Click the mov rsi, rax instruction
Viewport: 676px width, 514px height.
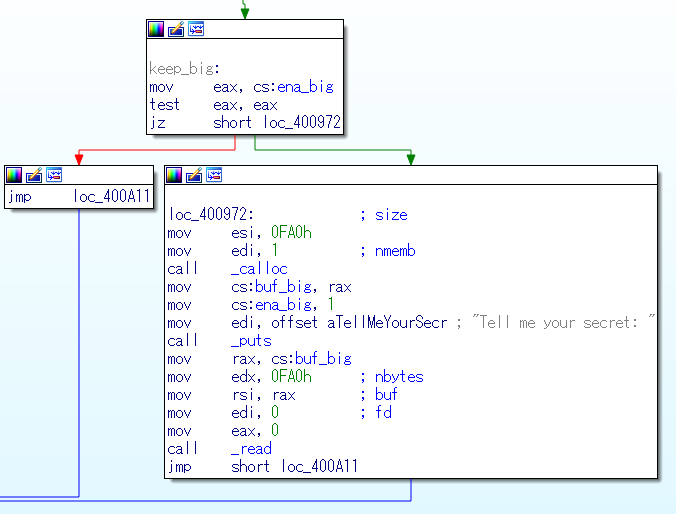point(232,395)
